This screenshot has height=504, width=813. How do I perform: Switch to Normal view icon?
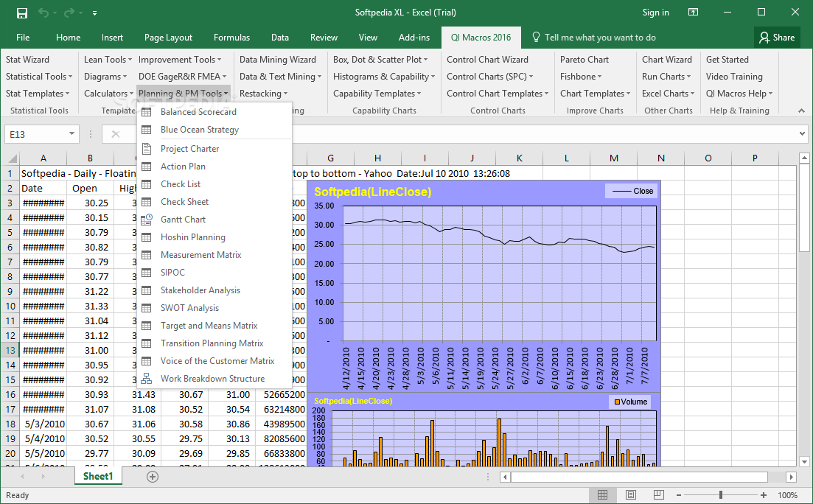[602, 495]
